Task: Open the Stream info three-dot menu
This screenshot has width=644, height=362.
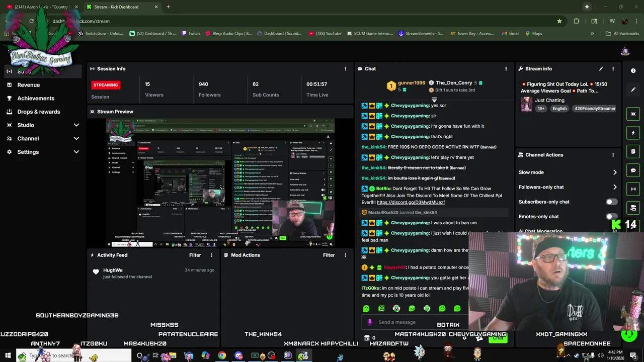Action: (613, 69)
